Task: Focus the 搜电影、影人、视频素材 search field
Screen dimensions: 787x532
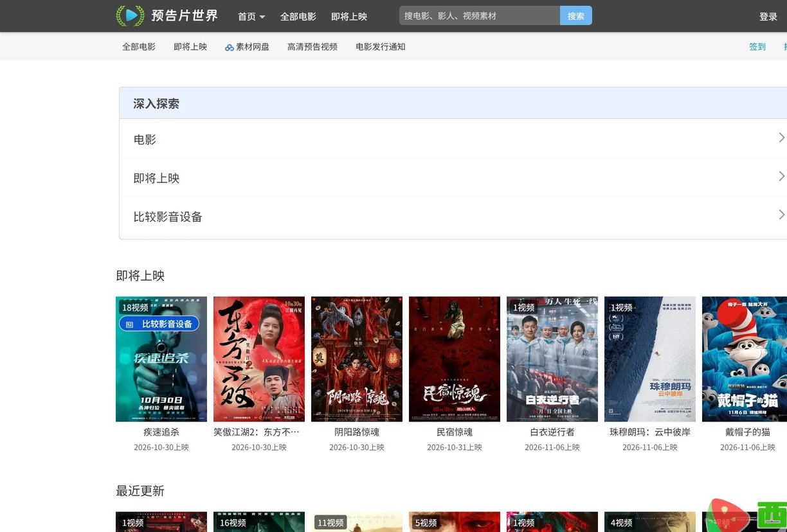Action: point(480,15)
